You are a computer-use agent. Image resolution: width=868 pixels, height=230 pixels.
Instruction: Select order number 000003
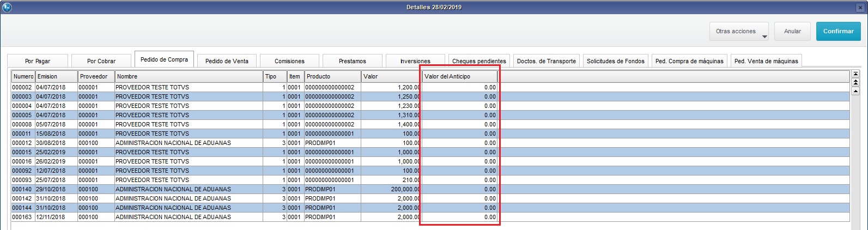[22, 96]
